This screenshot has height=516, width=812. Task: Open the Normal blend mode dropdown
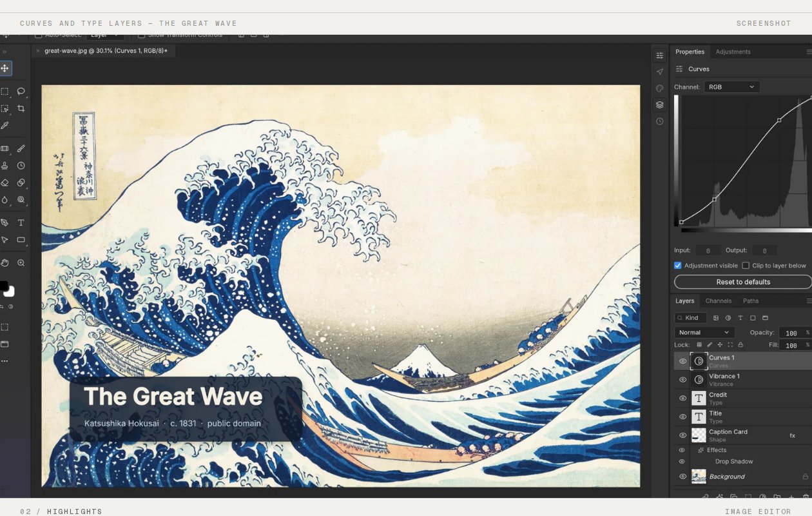(704, 332)
